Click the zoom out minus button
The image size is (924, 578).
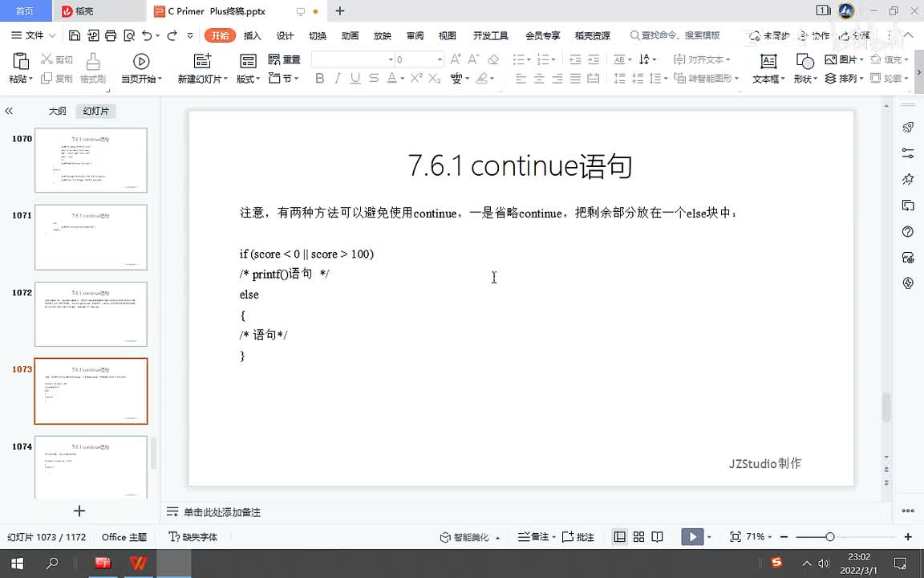784,537
